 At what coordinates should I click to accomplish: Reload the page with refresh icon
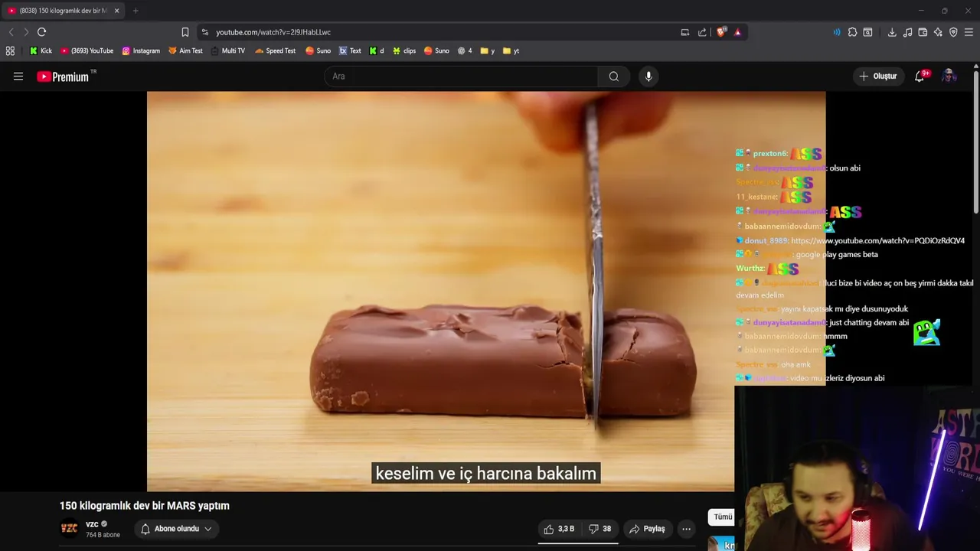(x=41, y=32)
